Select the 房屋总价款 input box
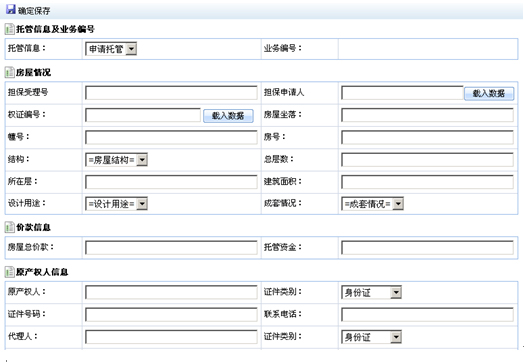 click(x=171, y=248)
